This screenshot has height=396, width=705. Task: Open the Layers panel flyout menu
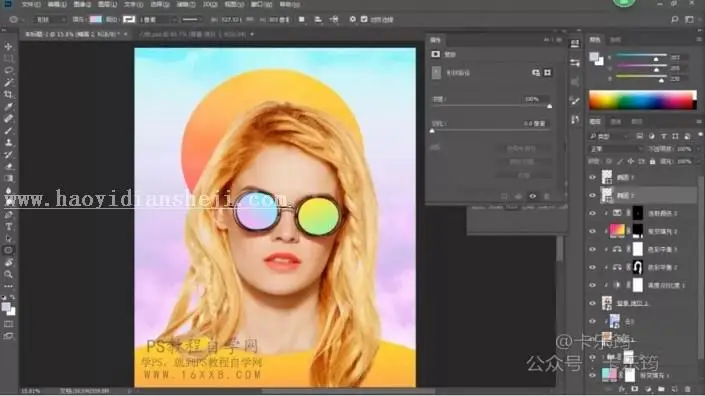(x=699, y=122)
